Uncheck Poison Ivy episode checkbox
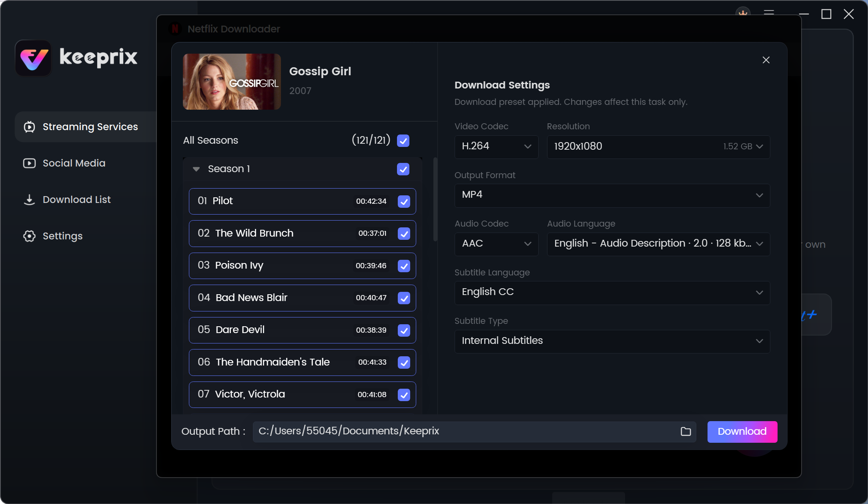The height and width of the screenshot is (504, 868). pos(404,266)
